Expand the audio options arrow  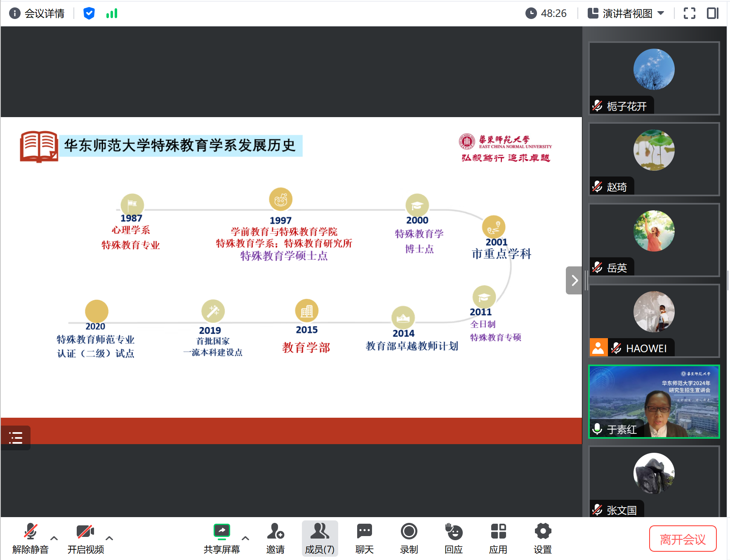[x=54, y=538]
